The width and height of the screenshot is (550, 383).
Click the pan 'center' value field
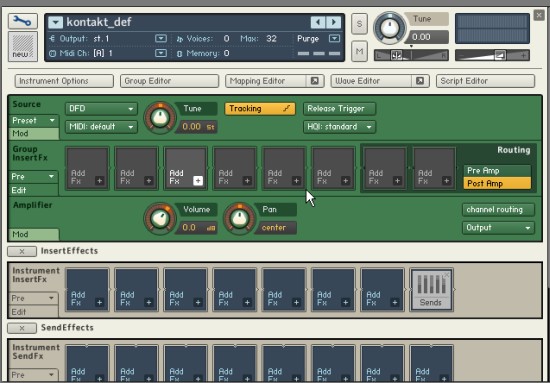click(x=276, y=228)
